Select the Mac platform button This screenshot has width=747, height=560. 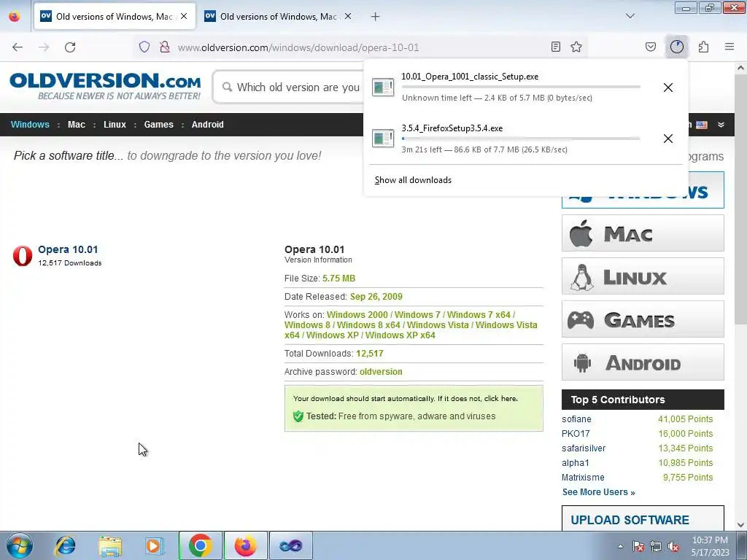[643, 233]
